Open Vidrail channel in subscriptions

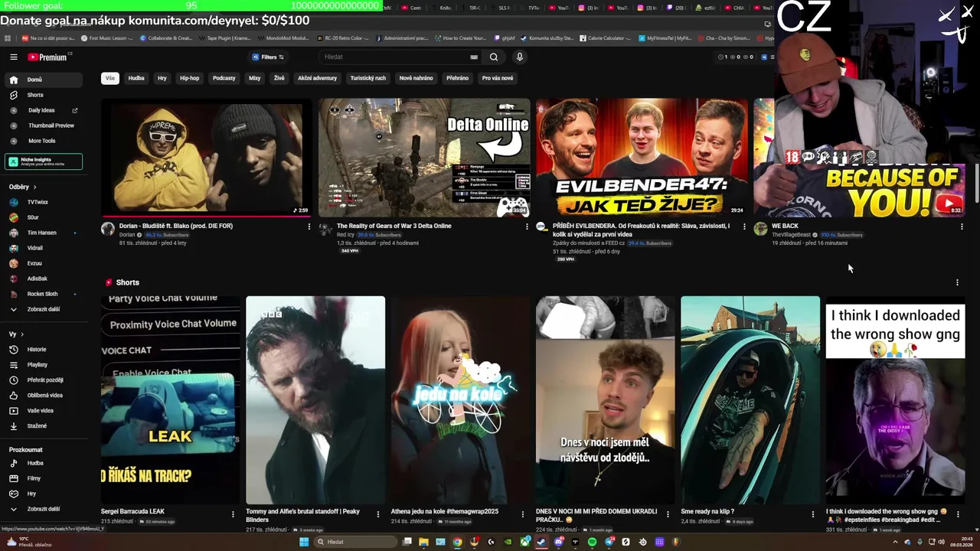click(x=43, y=248)
